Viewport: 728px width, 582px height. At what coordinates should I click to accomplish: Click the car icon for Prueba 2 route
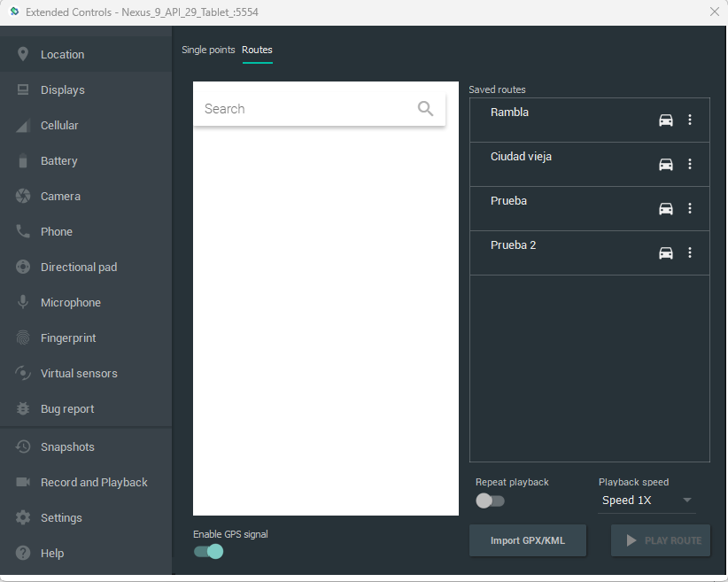pos(666,253)
